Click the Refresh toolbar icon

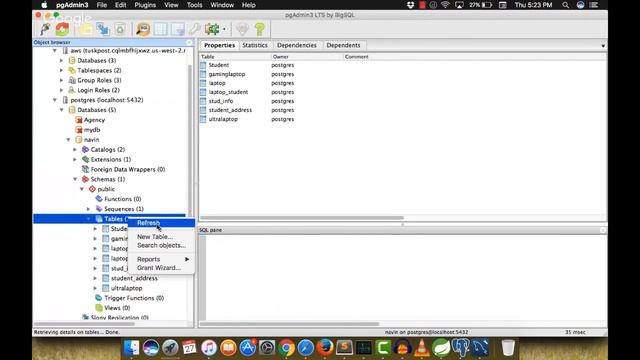coord(62,29)
